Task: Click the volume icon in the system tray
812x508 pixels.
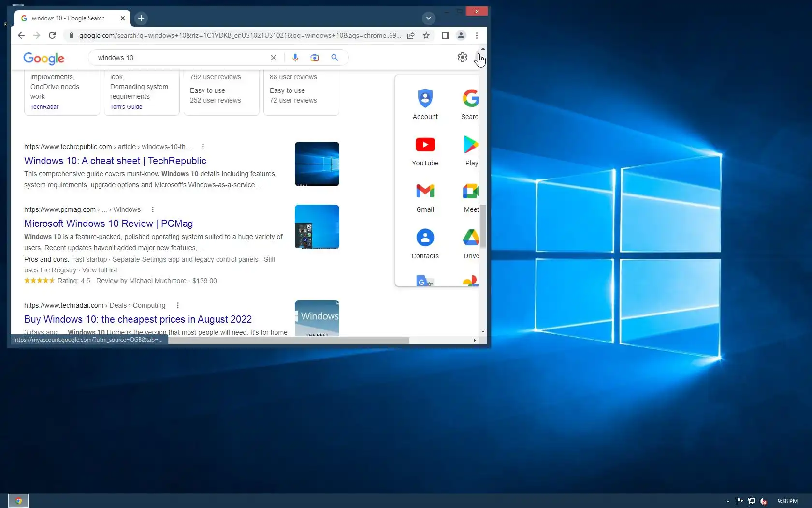Action: point(763,501)
